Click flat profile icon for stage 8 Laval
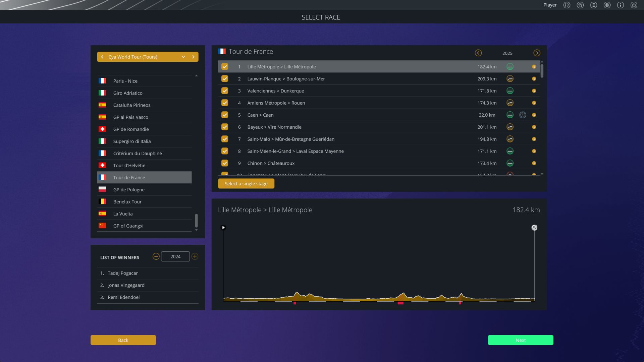The image size is (644, 362). pyautogui.click(x=510, y=151)
